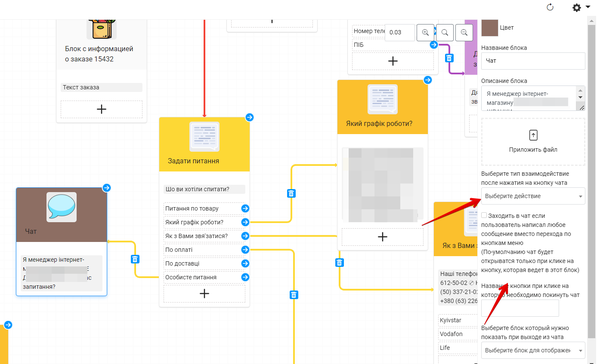Open Выберите блок для отображения dropdown
600x364 pixels.
[x=533, y=350]
